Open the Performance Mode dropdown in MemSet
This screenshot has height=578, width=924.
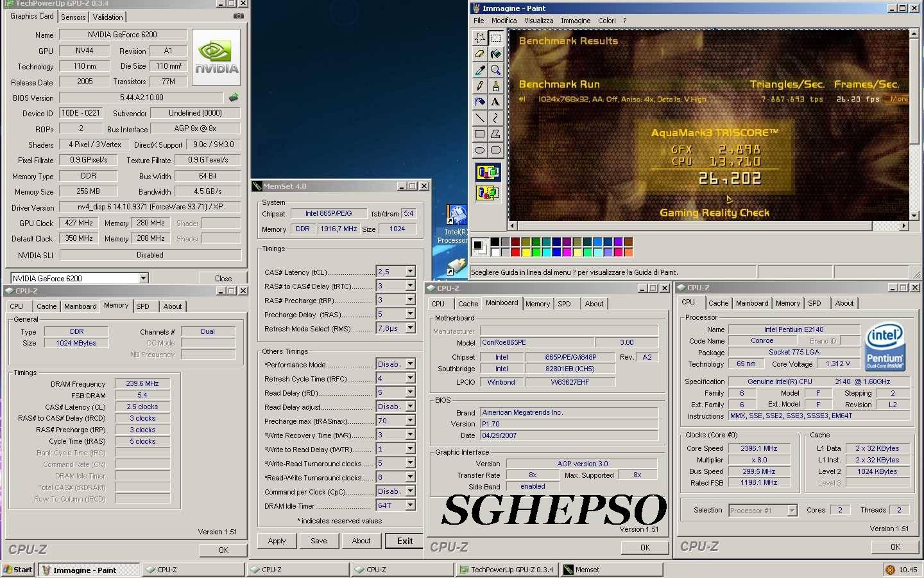pos(410,364)
